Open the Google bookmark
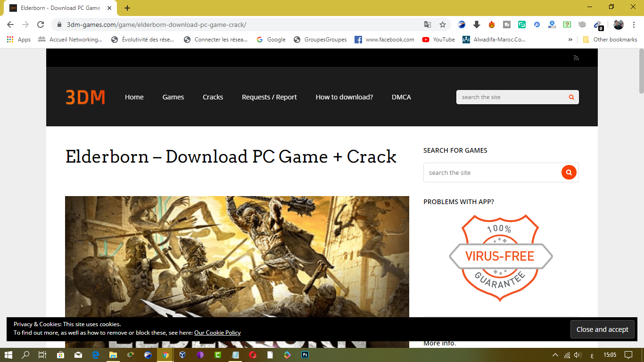This screenshot has height=362, width=644. (271, 40)
